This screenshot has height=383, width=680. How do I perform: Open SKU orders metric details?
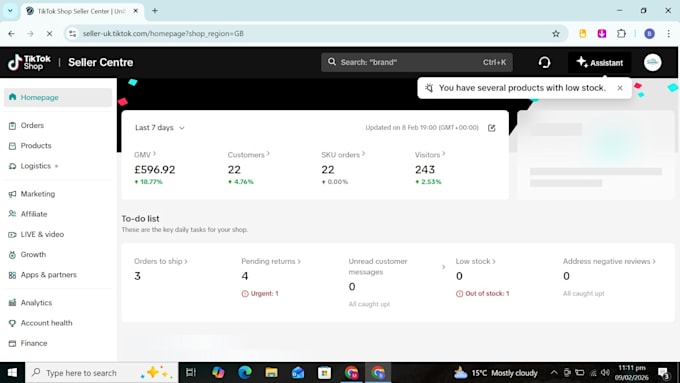click(343, 154)
